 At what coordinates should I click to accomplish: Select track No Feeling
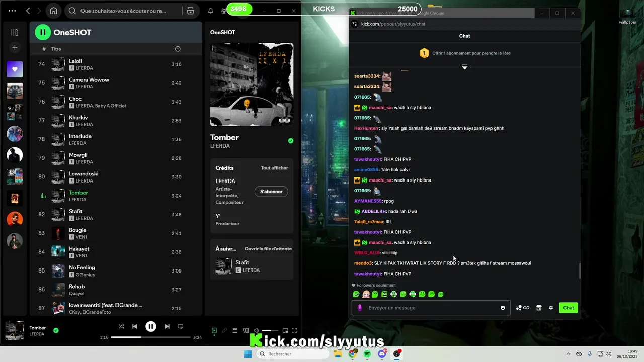[x=116, y=271]
